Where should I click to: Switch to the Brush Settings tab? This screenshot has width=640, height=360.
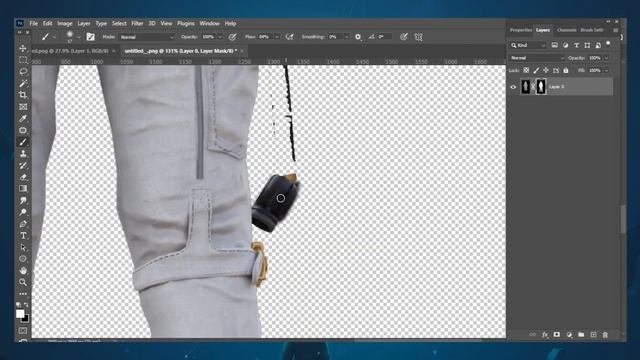(x=592, y=30)
